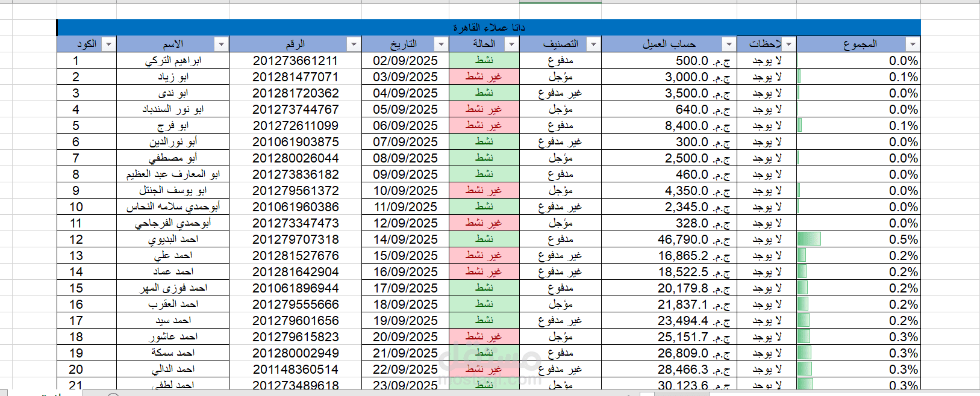Select the account balance 500.0 ج.م
The height and width of the screenshot is (396, 980).
(x=669, y=61)
